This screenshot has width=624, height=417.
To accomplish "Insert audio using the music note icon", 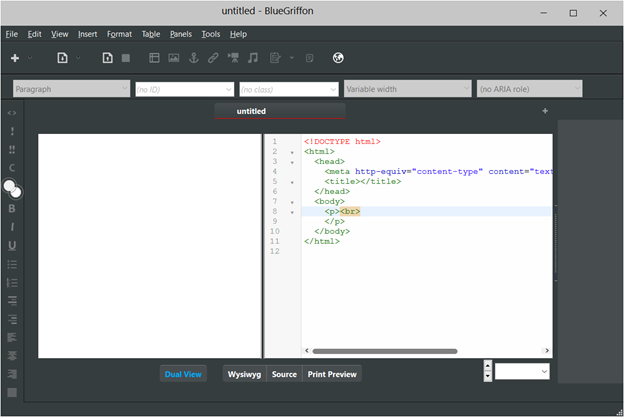I will pyautogui.click(x=253, y=58).
